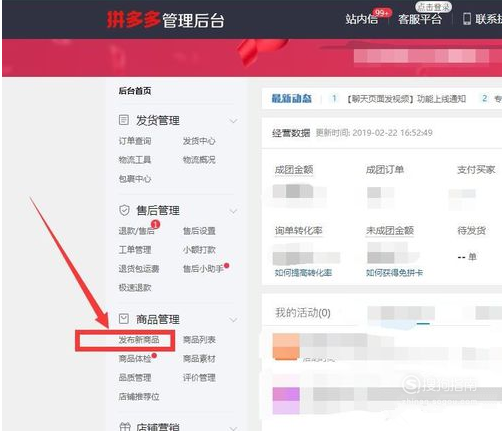Click the 拼多多 logo
The height and width of the screenshot is (431, 502).
coord(133,19)
